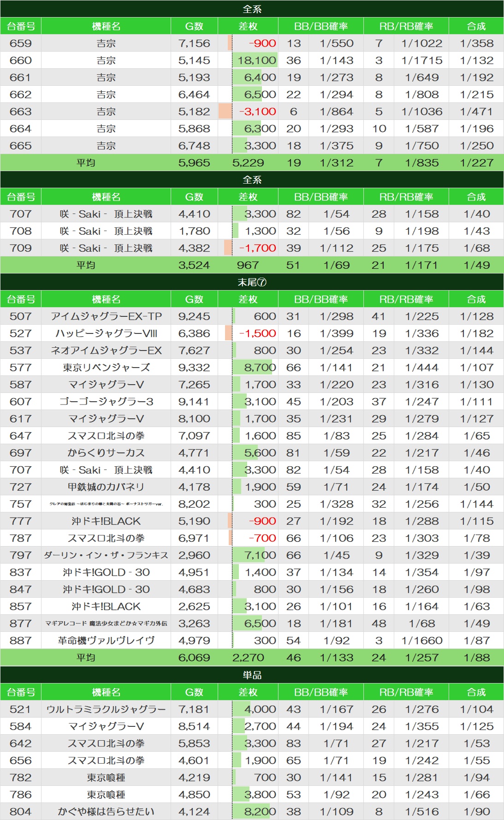Click 沖ドキ!GOLD-30 in row 837

[106, 572]
